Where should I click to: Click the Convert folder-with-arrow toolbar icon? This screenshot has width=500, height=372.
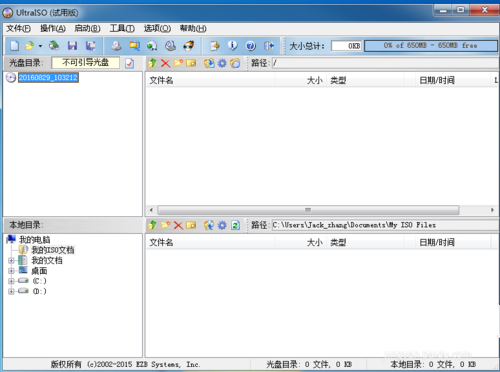click(x=134, y=45)
